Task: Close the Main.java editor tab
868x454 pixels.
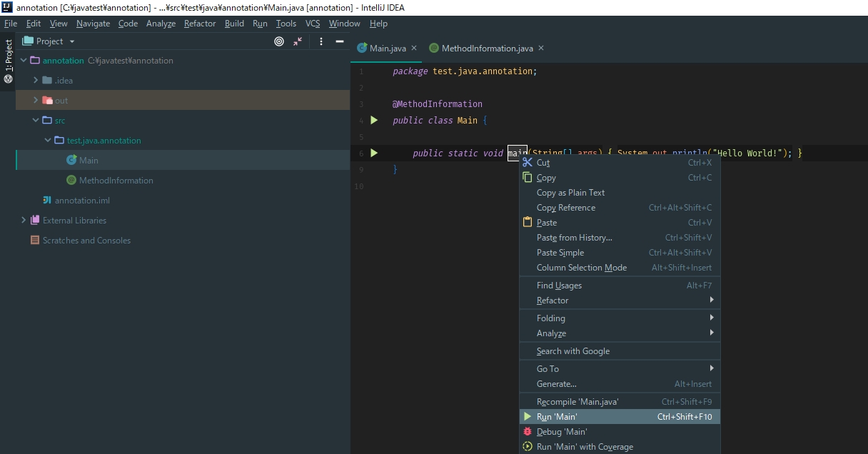Action: (x=414, y=48)
